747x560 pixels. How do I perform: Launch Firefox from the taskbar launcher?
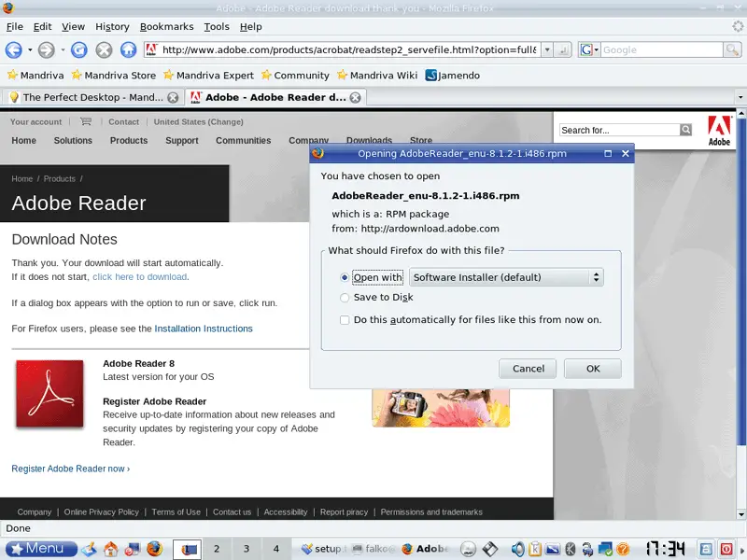click(x=154, y=549)
